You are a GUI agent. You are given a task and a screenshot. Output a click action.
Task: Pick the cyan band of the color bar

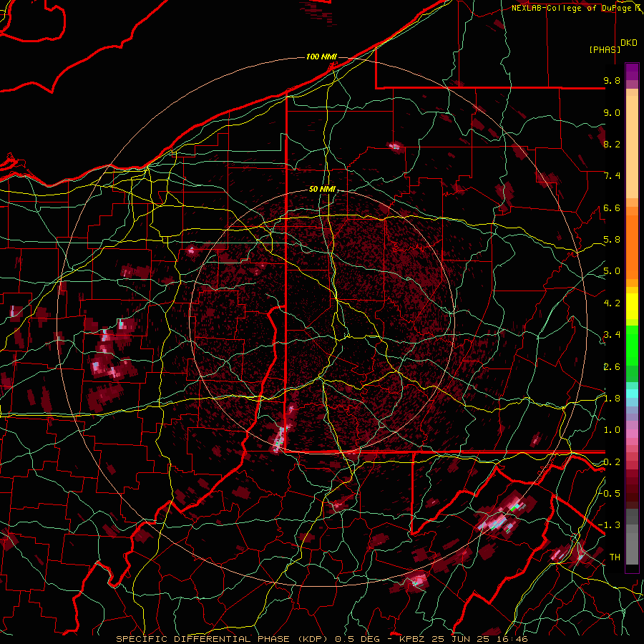(632, 393)
